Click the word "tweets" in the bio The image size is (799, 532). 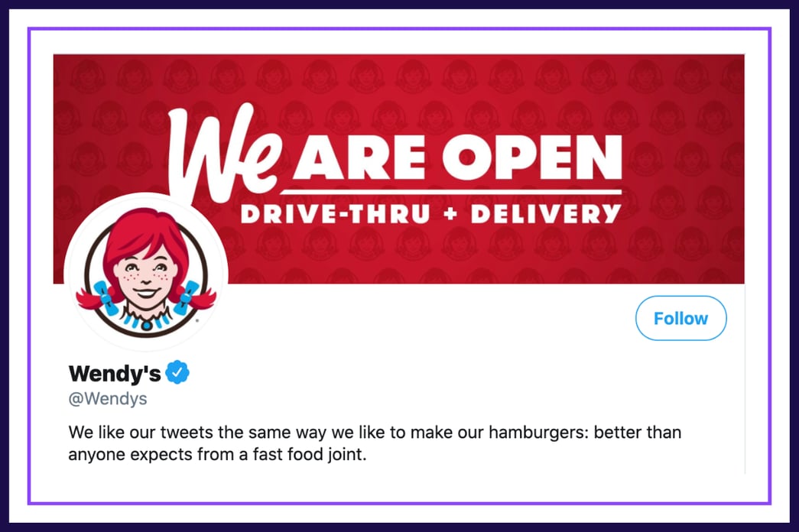pyautogui.click(x=187, y=432)
